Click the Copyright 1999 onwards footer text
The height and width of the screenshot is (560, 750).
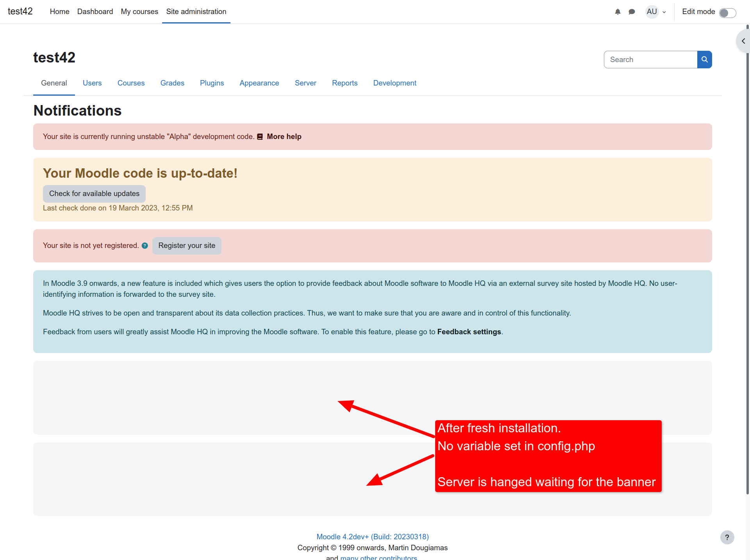(x=373, y=548)
